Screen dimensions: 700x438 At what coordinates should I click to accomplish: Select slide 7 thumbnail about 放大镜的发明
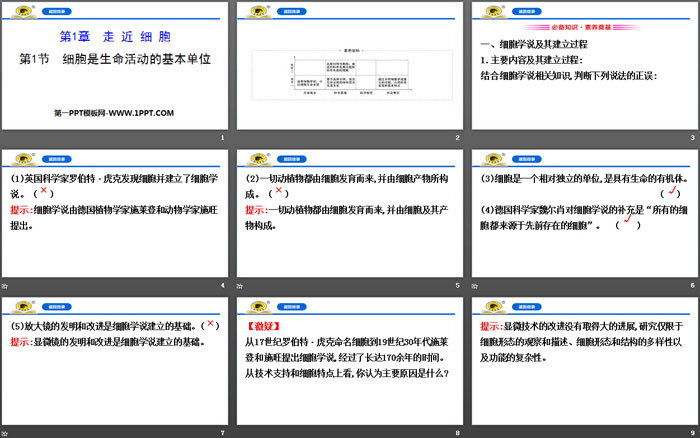click(115, 361)
